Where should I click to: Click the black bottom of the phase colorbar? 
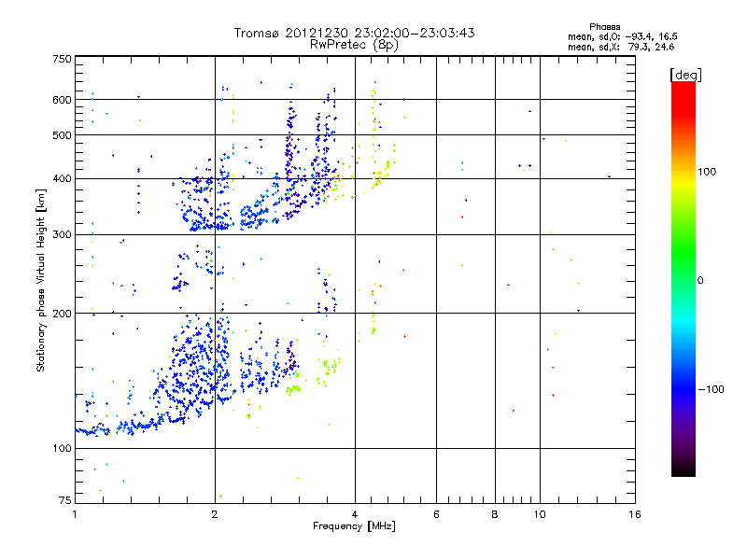click(684, 469)
